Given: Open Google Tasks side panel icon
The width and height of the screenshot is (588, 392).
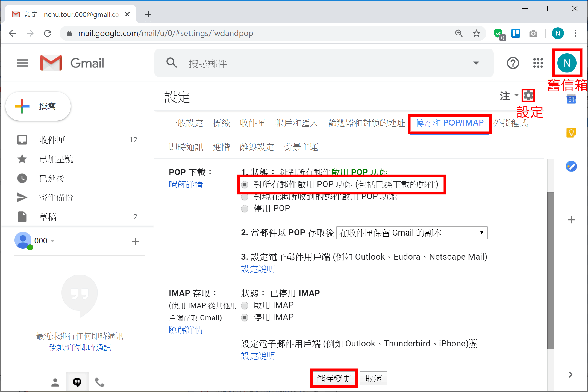Looking at the screenshot, I should point(571,166).
